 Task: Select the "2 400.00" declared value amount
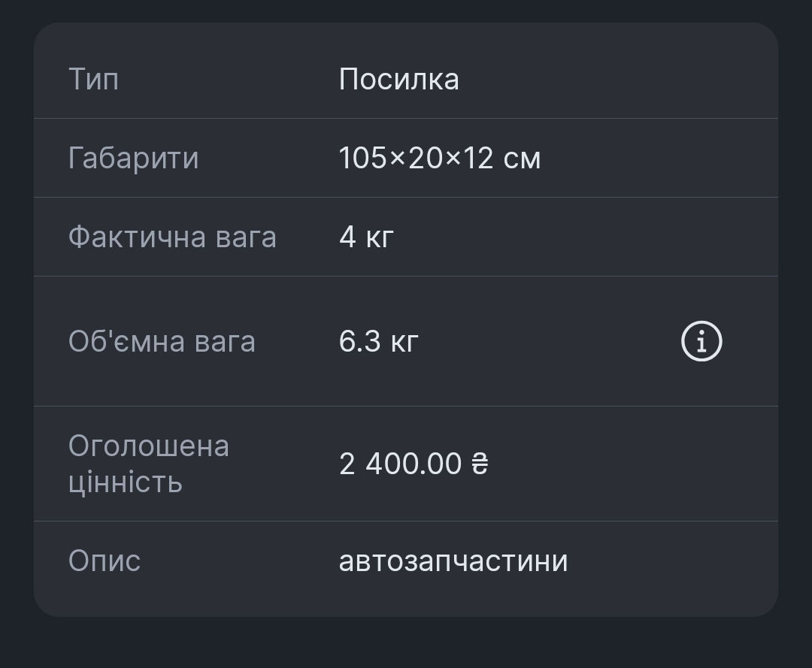click(x=400, y=464)
